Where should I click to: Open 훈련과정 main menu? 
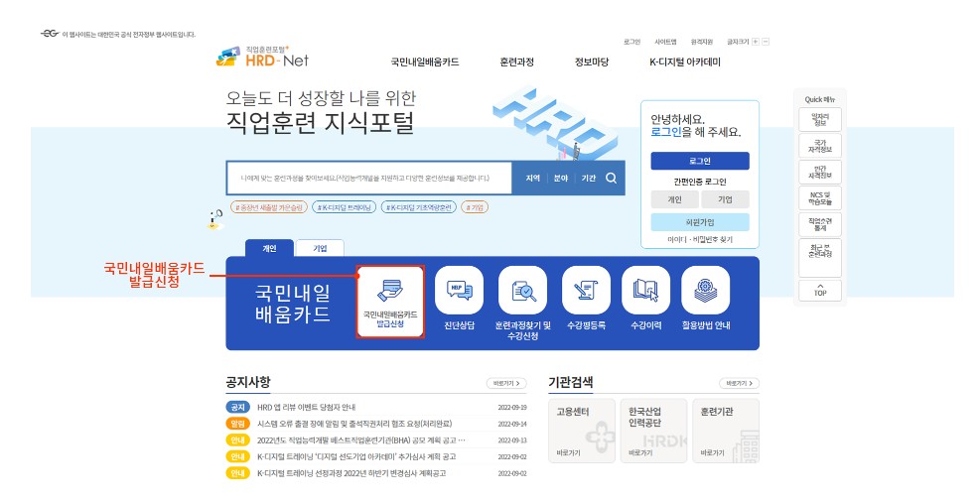point(517,62)
